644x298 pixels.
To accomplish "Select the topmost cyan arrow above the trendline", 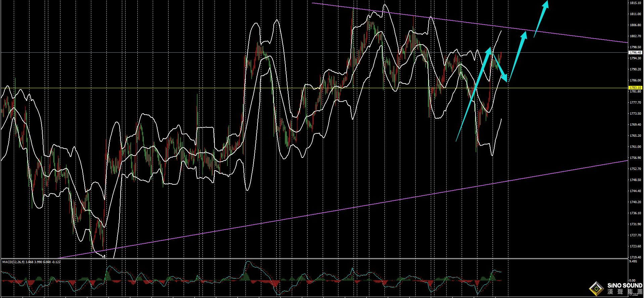I will pos(541,18).
